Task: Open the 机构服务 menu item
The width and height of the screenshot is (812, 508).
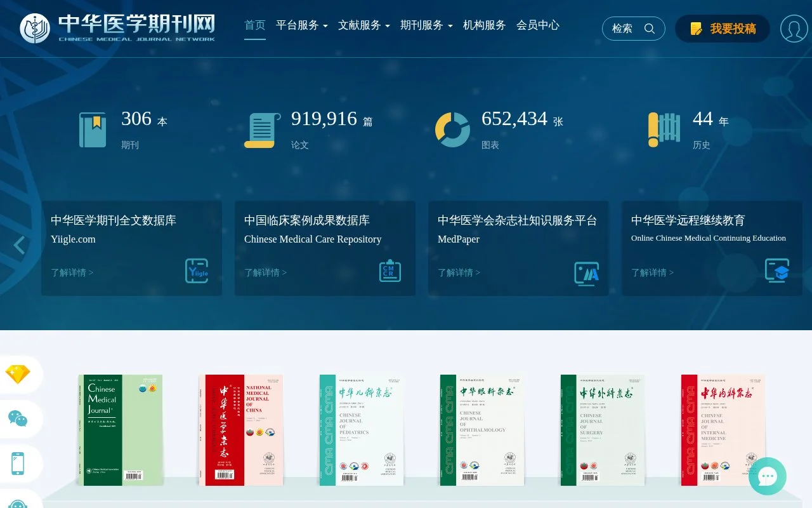Action: pyautogui.click(x=485, y=25)
